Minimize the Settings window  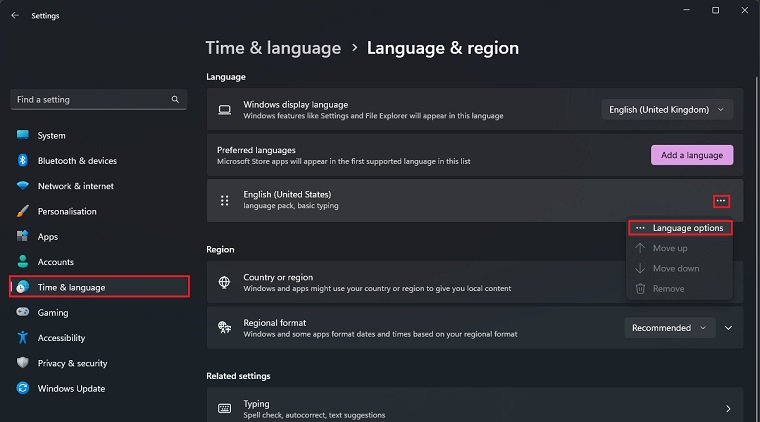686,10
